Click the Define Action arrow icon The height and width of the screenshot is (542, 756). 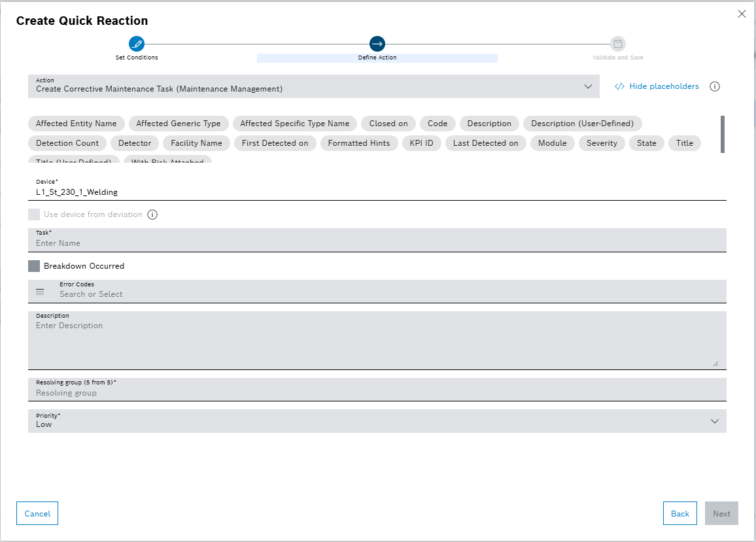(x=377, y=44)
